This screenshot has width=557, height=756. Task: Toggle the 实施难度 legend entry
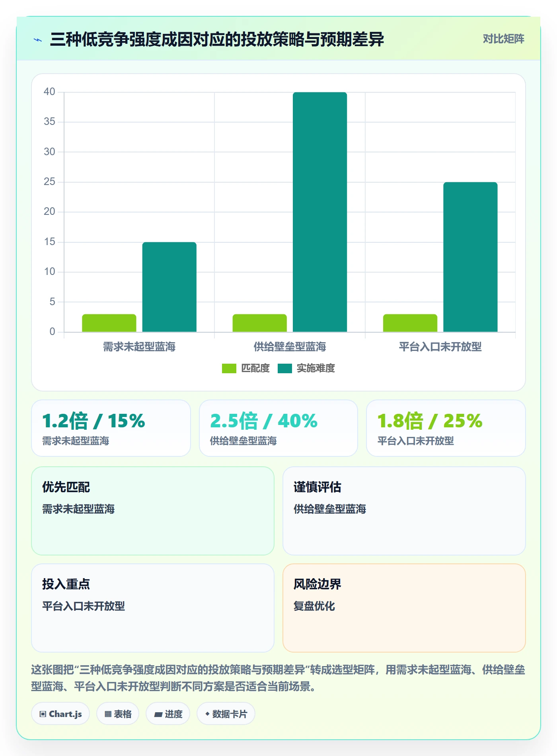pyautogui.click(x=306, y=368)
